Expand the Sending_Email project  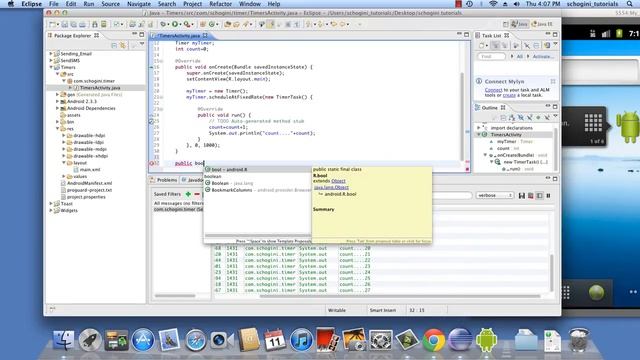[51, 53]
